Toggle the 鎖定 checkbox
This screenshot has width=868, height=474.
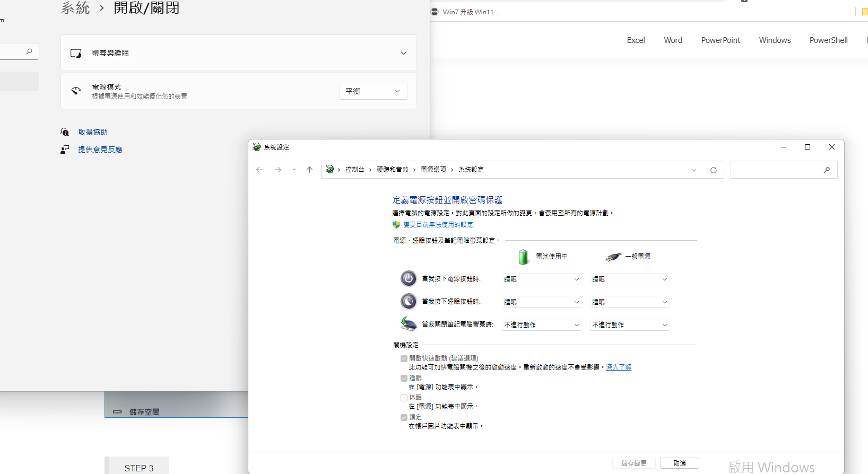(x=404, y=417)
